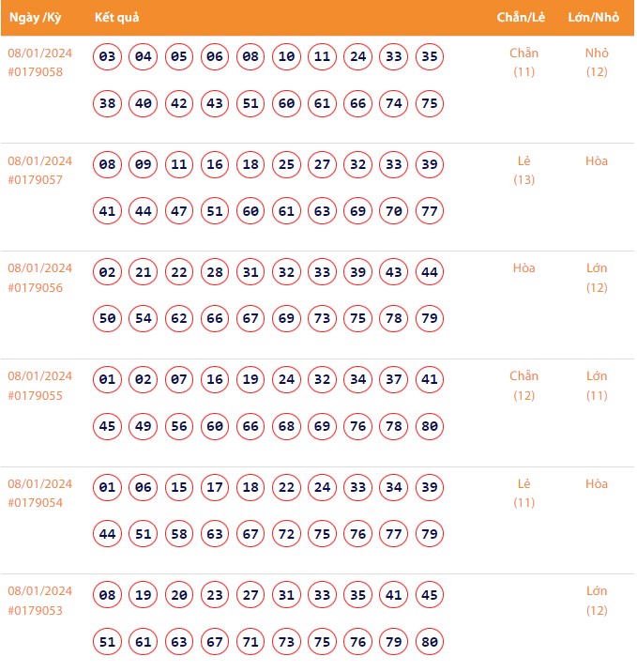Click number ball 74
This screenshot has height=672, width=637.
(x=394, y=103)
